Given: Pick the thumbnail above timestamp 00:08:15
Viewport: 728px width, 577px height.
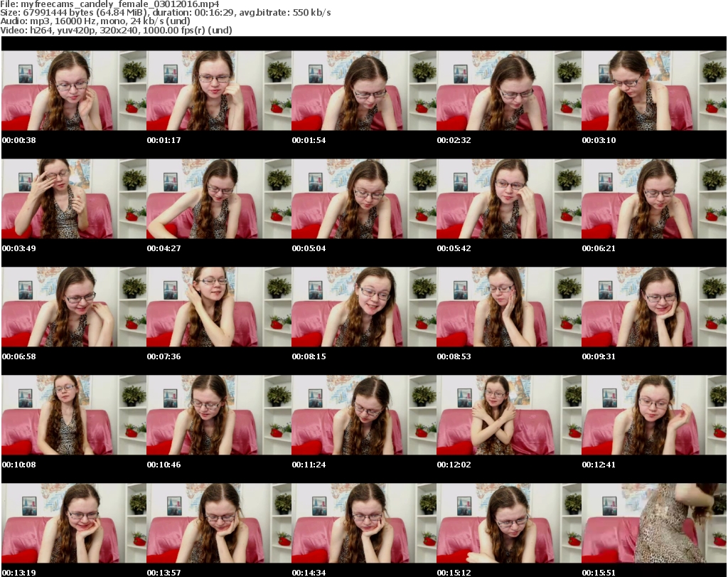Looking at the screenshot, I should click(363, 307).
